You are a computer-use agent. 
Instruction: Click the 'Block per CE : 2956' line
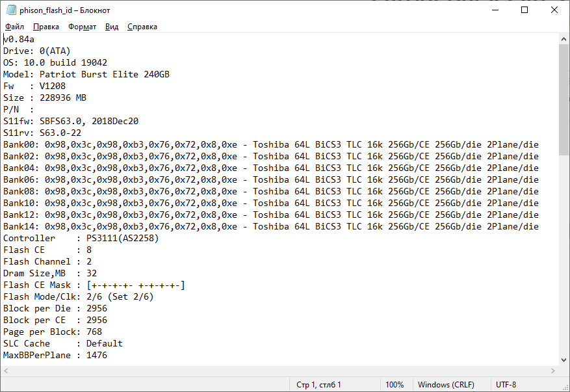coord(55,320)
